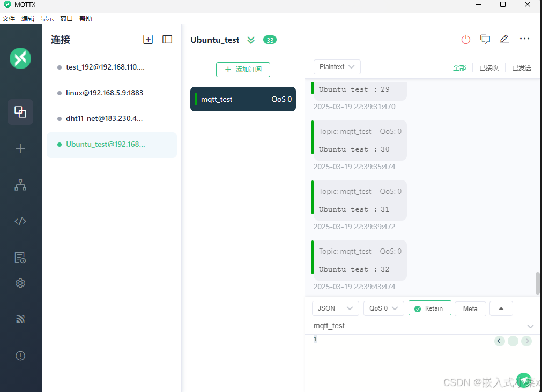
Task: Open the About info icon
Action: pos(20,356)
